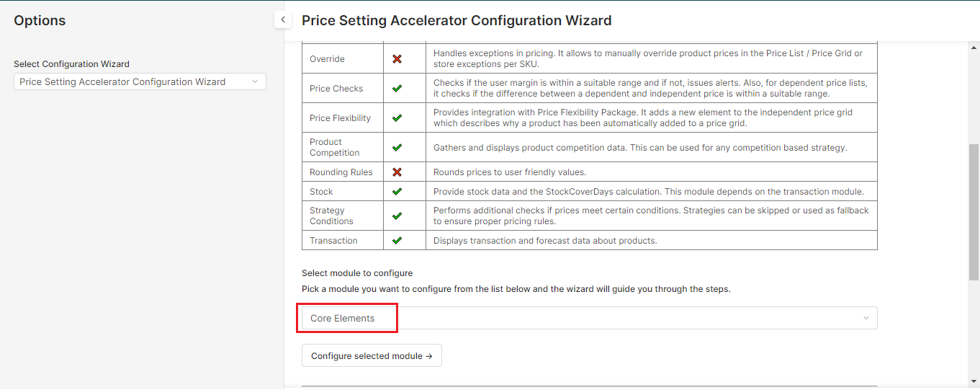Click the green check for Price Flexibility
Image resolution: width=980 pixels, height=390 pixels.
coord(397,118)
